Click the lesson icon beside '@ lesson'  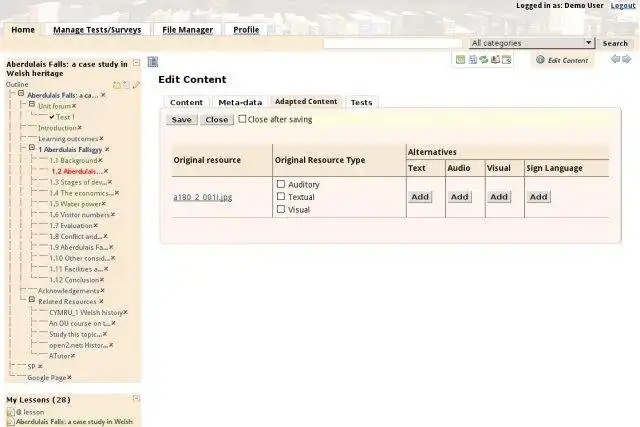pos(11,412)
